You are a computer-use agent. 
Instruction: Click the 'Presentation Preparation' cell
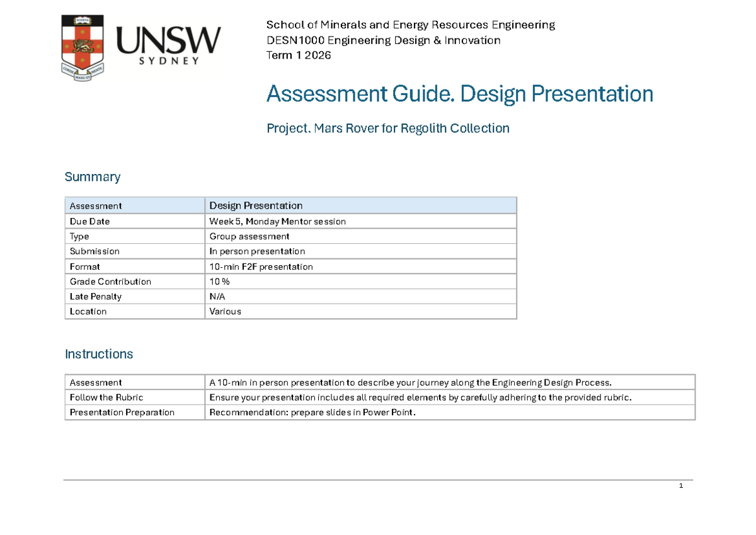[135, 412]
